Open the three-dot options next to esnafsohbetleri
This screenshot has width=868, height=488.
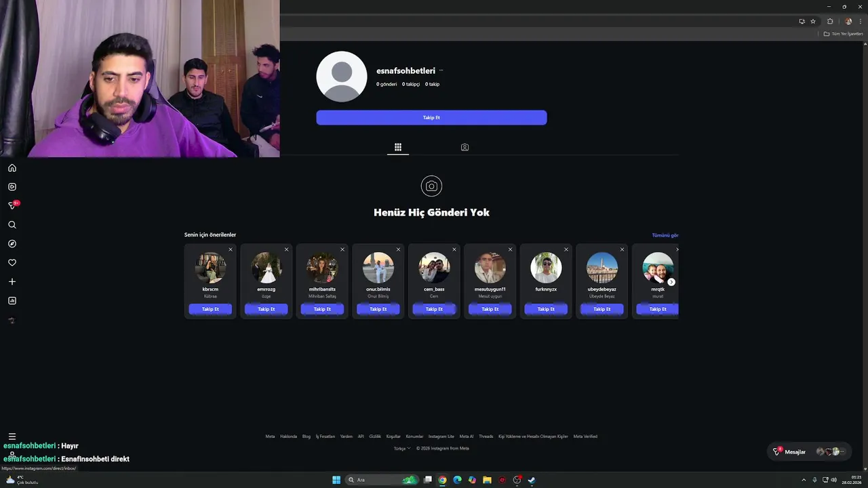441,70
